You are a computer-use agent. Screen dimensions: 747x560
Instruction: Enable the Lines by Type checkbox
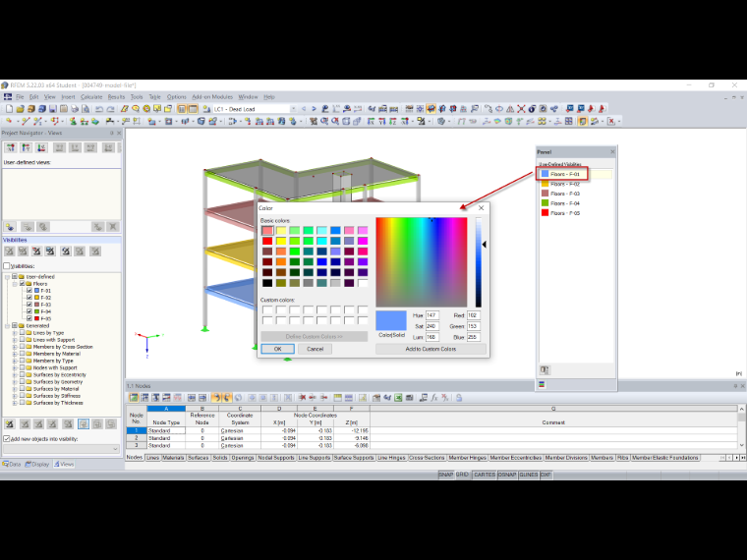[22, 333]
